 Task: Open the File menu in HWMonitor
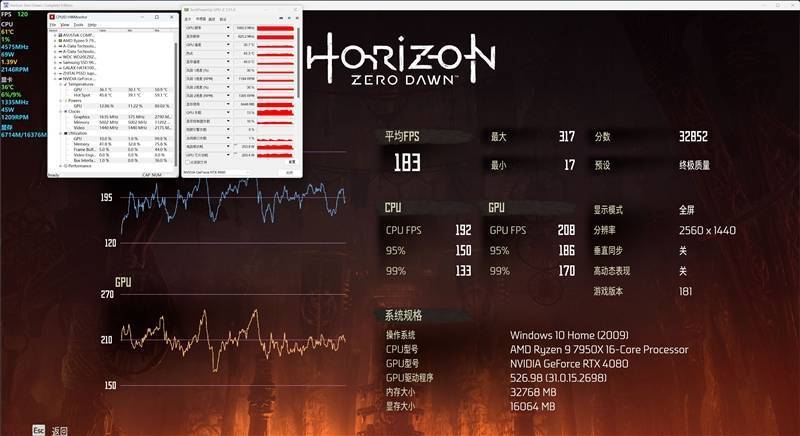pos(53,25)
